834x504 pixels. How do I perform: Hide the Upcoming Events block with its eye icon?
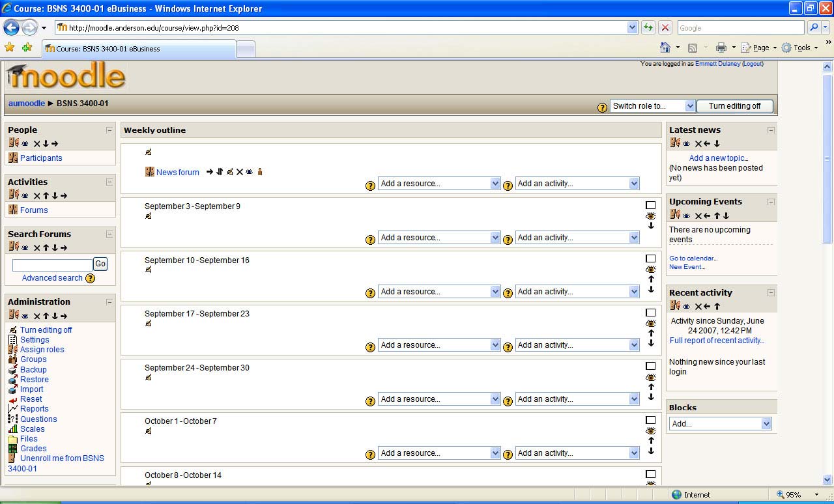point(687,216)
